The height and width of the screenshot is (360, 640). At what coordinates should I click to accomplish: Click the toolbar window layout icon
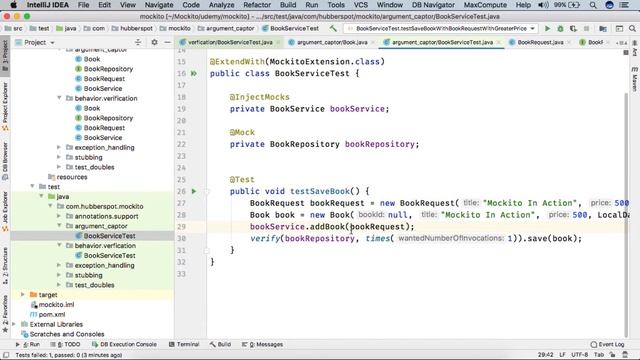[619, 28]
